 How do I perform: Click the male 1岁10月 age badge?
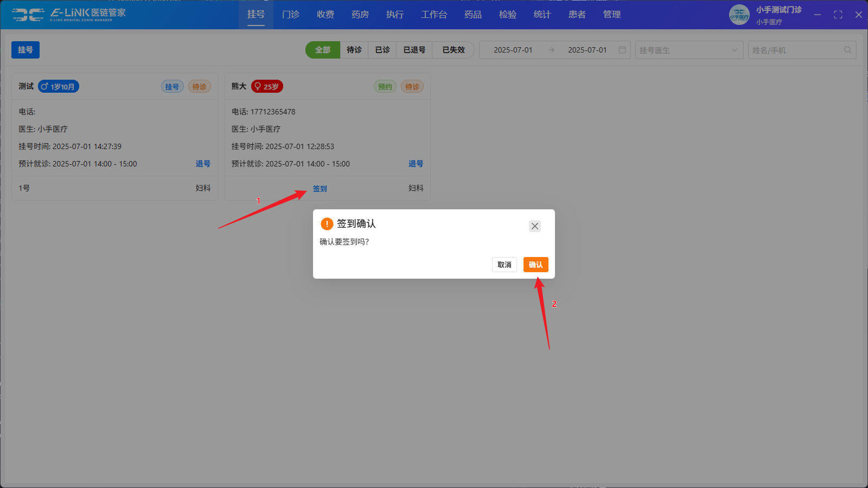[59, 86]
